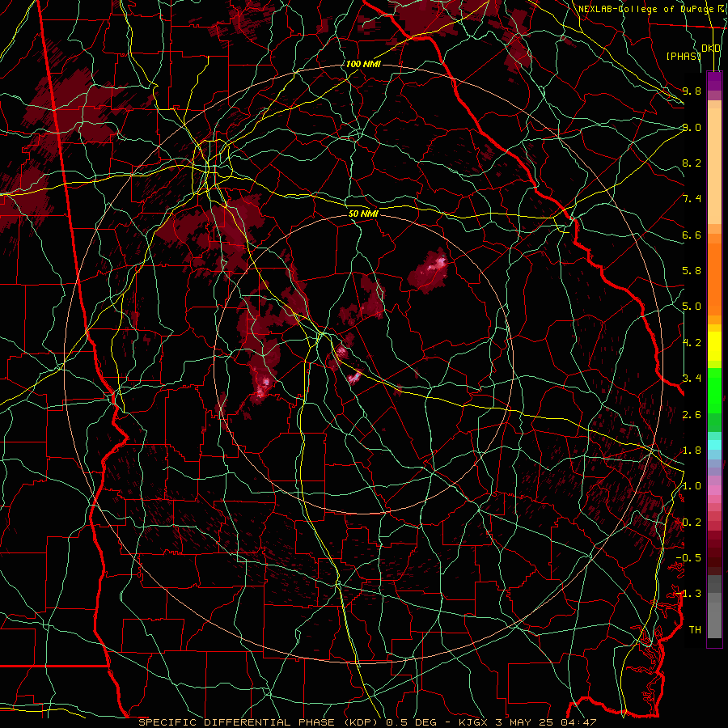Viewport: 728px width, 728px height.
Task: Click the -0.5 value on the color scale
Action: [x=688, y=558]
